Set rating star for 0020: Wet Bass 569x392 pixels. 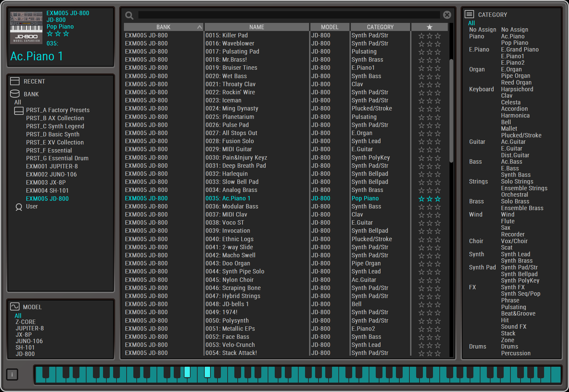(429, 76)
